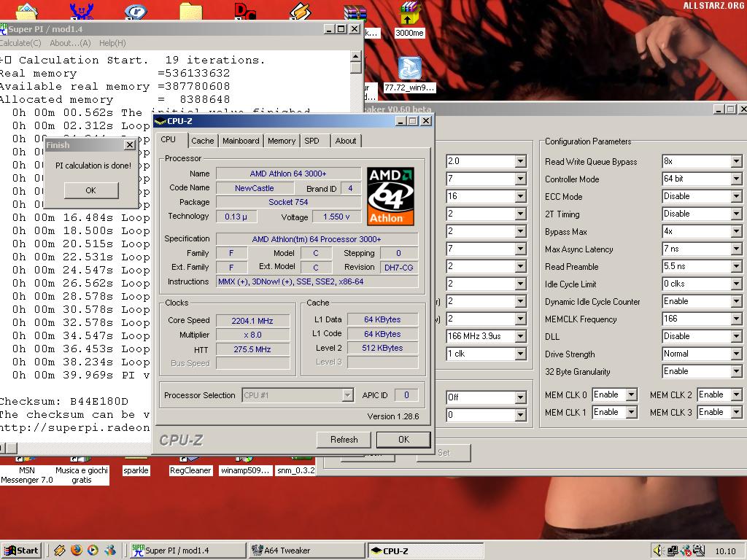Viewport: 747px width, 560px height.
Task: Expand the 2T Timing dropdown
Action: (736, 214)
